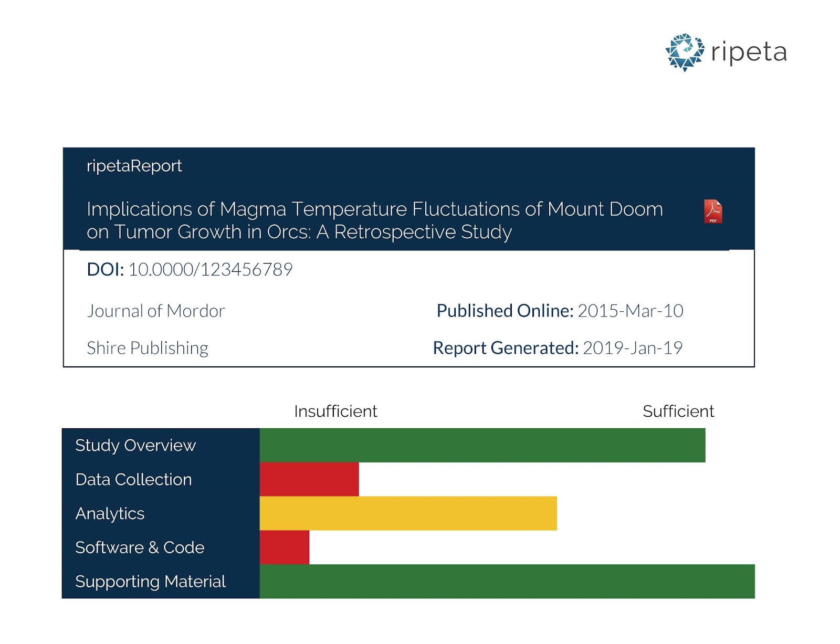Click the Insufficient scale label
Image resolution: width=840 pixels, height=644 pixels.
335,411
